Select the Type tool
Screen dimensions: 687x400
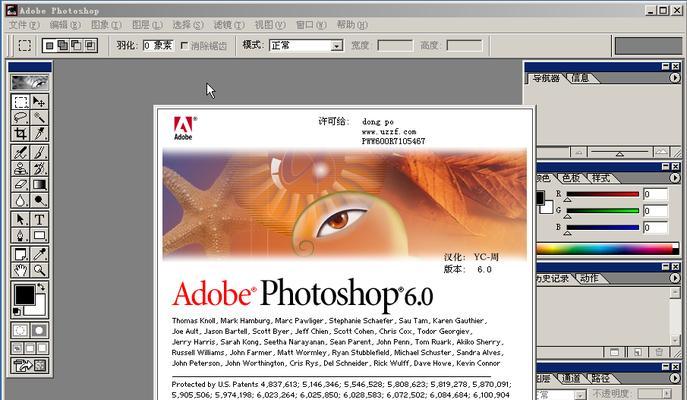pos(39,219)
